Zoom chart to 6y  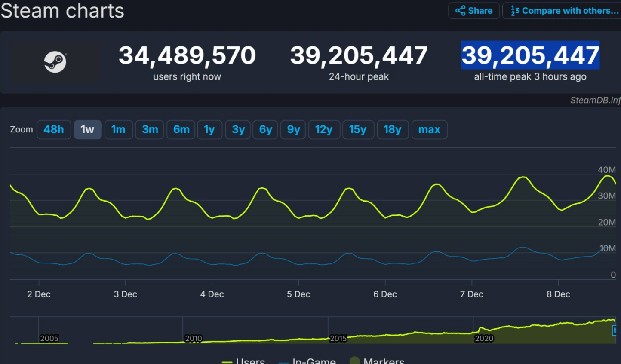click(265, 129)
